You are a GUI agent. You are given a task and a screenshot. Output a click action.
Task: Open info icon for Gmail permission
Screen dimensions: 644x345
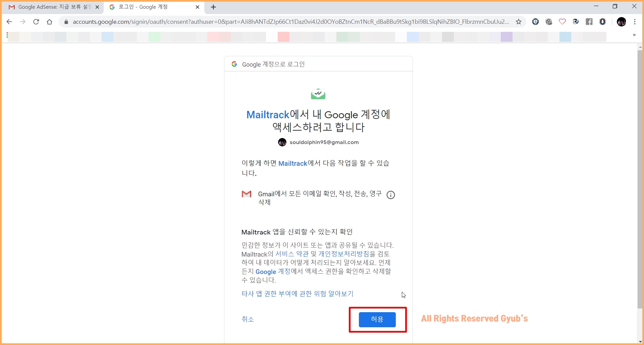391,195
